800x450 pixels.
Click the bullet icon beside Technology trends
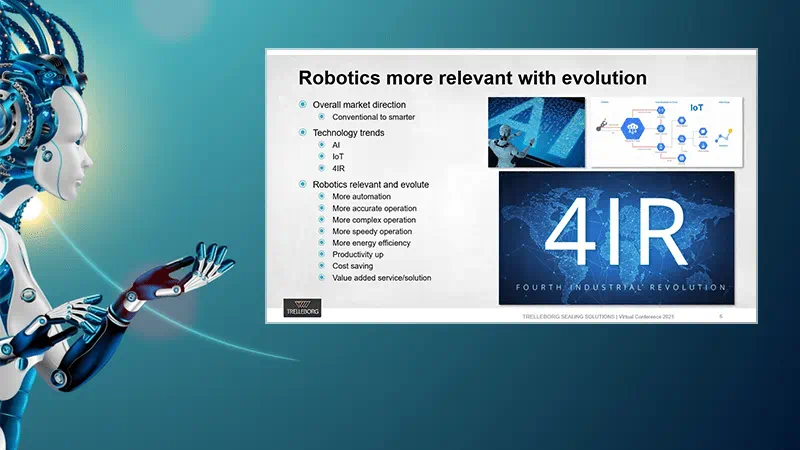(303, 132)
